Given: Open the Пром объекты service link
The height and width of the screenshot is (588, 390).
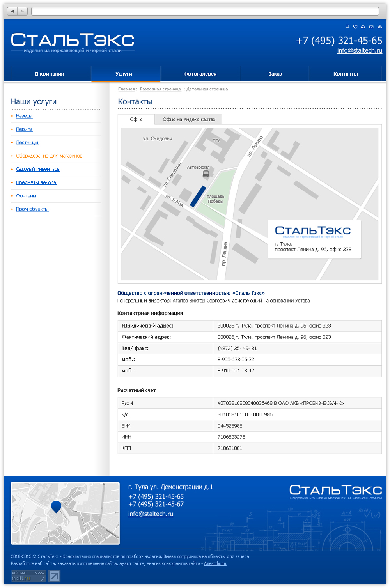Looking at the screenshot, I should pyautogui.click(x=32, y=209).
